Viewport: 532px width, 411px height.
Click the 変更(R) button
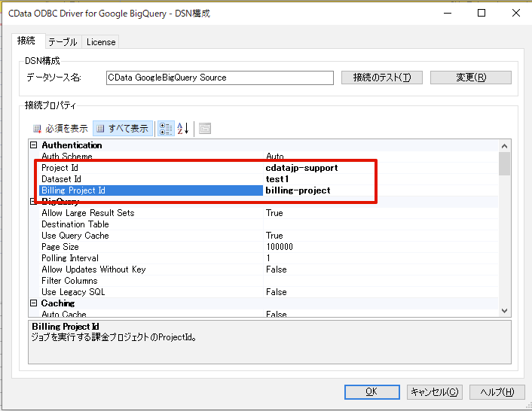(471, 78)
